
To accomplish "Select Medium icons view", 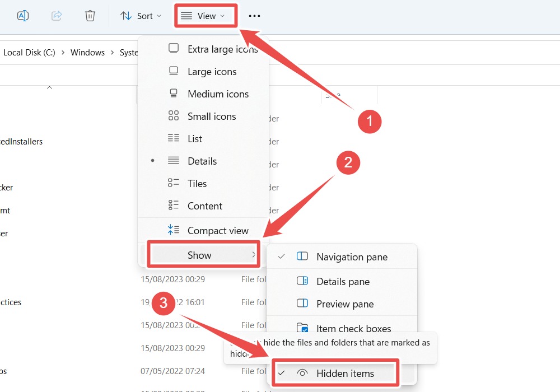I will point(218,94).
